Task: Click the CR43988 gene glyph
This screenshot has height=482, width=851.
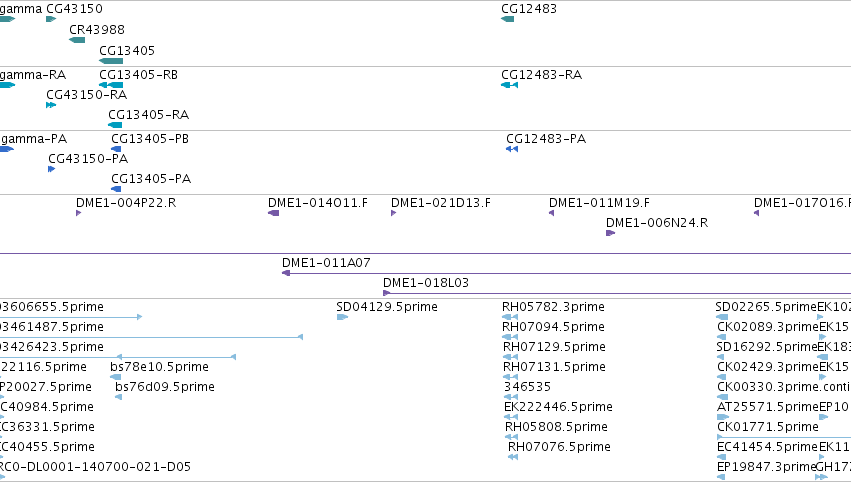Action: (77, 40)
